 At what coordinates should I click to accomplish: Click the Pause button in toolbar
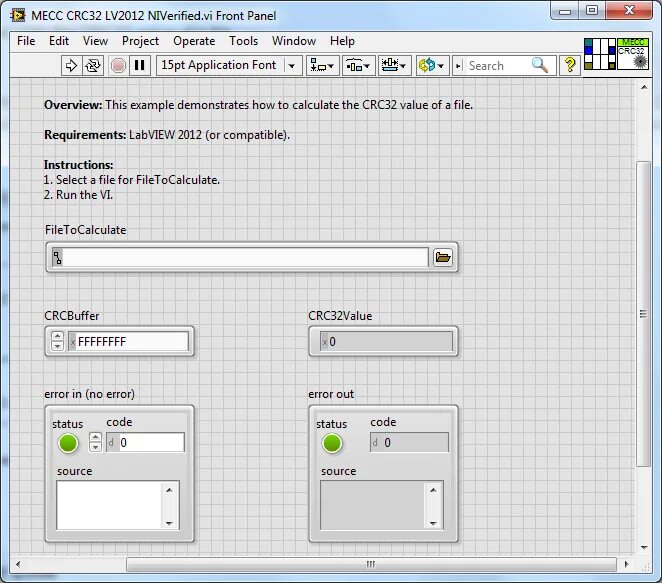pos(139,65)
